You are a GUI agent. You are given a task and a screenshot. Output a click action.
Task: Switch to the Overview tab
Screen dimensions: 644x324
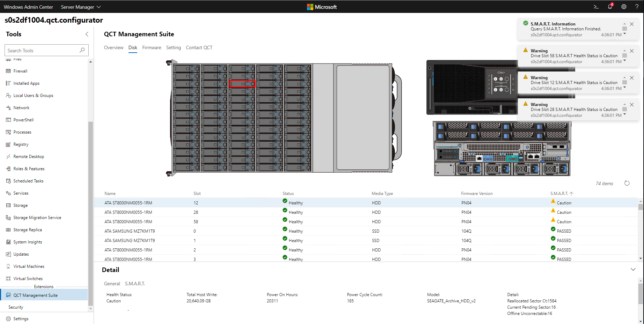pos(114,48)
